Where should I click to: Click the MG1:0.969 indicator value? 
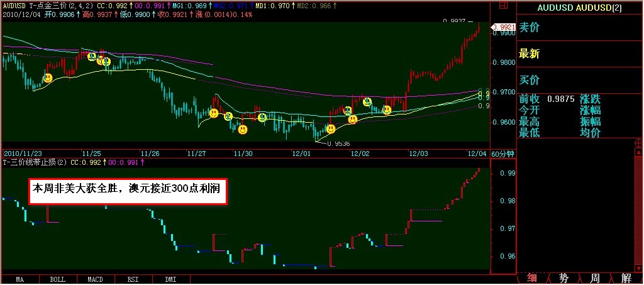pyautogui.click(x=189, y=6)
